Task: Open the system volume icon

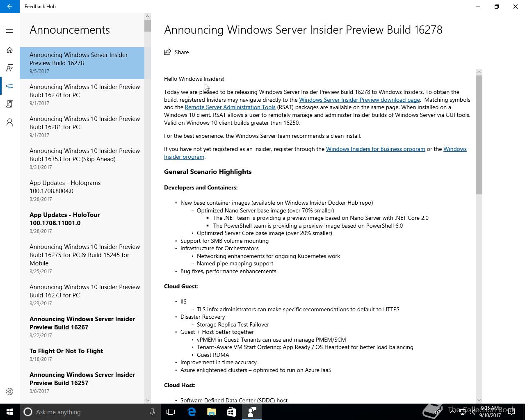Action: tap(472, 412)
